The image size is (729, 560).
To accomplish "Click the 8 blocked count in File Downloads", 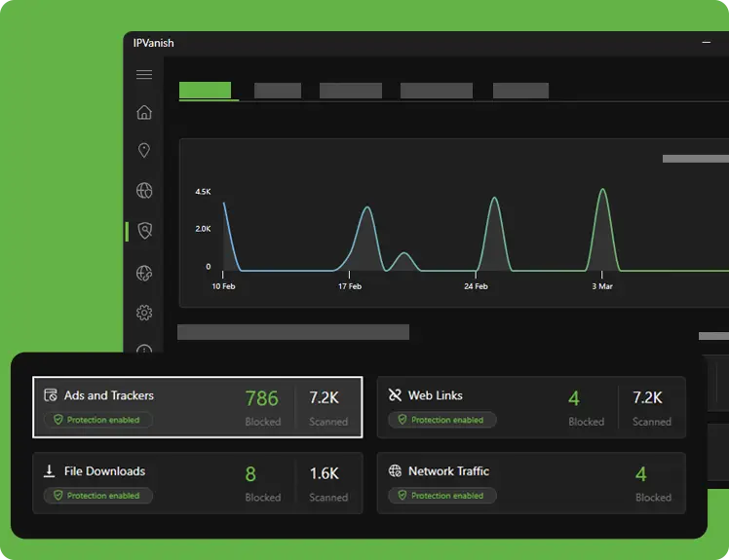I will [x=250, y=474].
